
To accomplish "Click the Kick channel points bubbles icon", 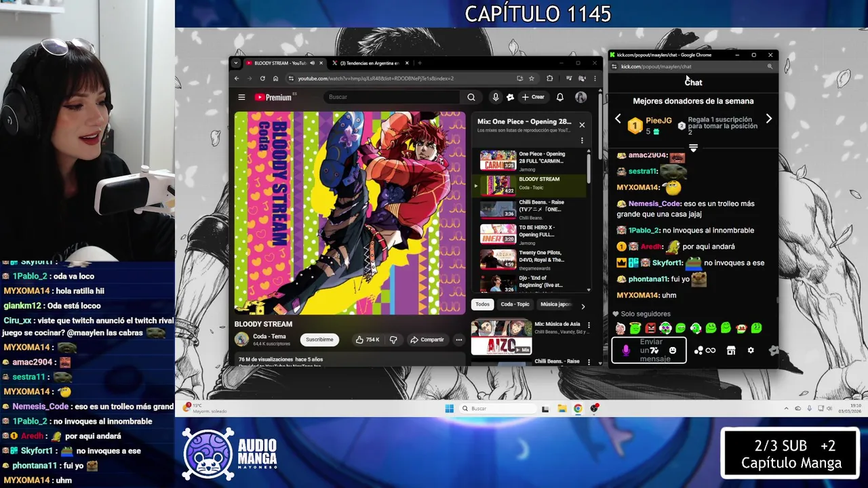I will tap(698, 350).
